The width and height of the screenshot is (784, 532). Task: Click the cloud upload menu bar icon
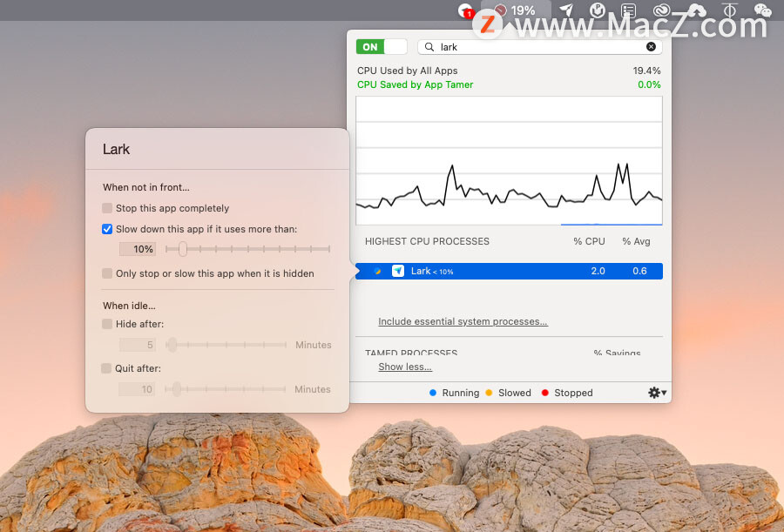pyautogui.click(x=697, y=10)
